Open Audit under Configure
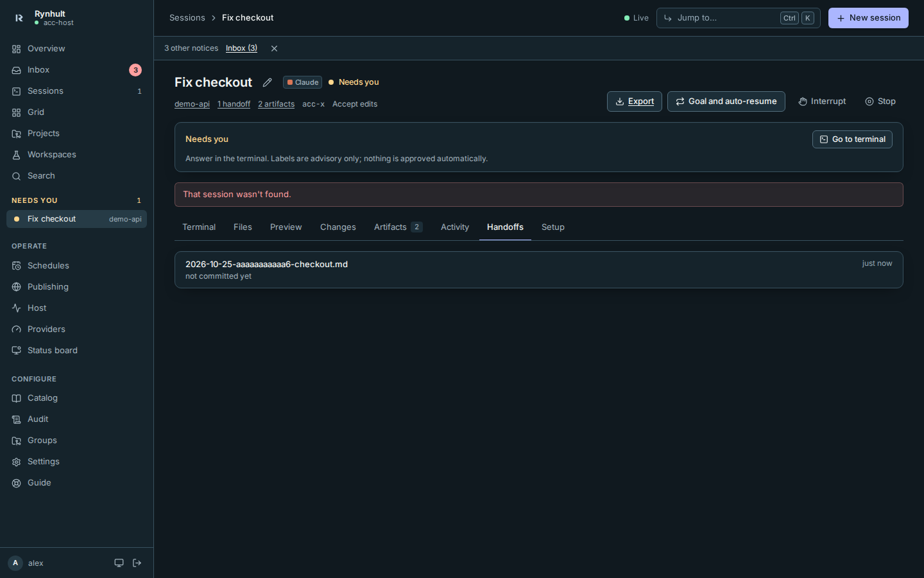The image size is (924, 578). coord(76,419)
